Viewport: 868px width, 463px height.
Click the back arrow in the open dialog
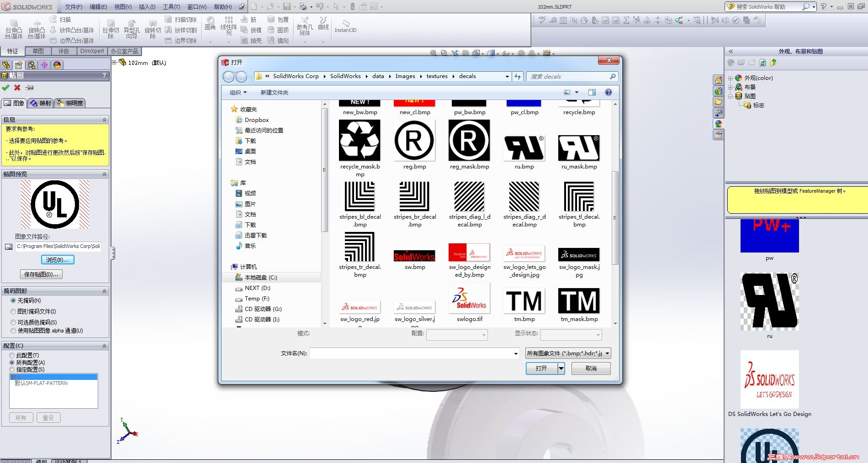228,77
